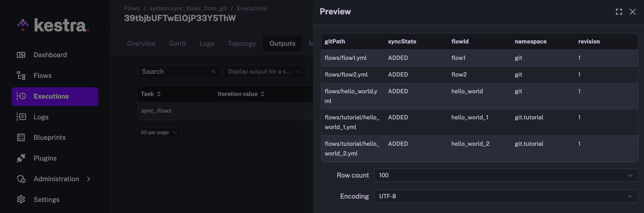Screen dimensions: 644x213
Task: Expand the Administration submenu chevron
Action: (88, 179)
